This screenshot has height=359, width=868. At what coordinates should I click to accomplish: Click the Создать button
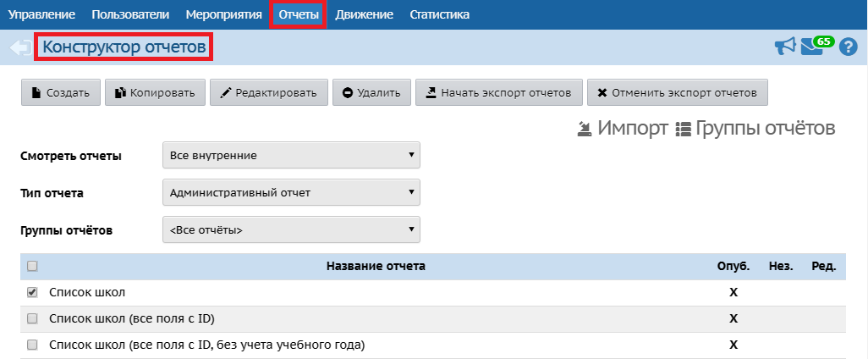pyautogui.click(x=61, y=92)
